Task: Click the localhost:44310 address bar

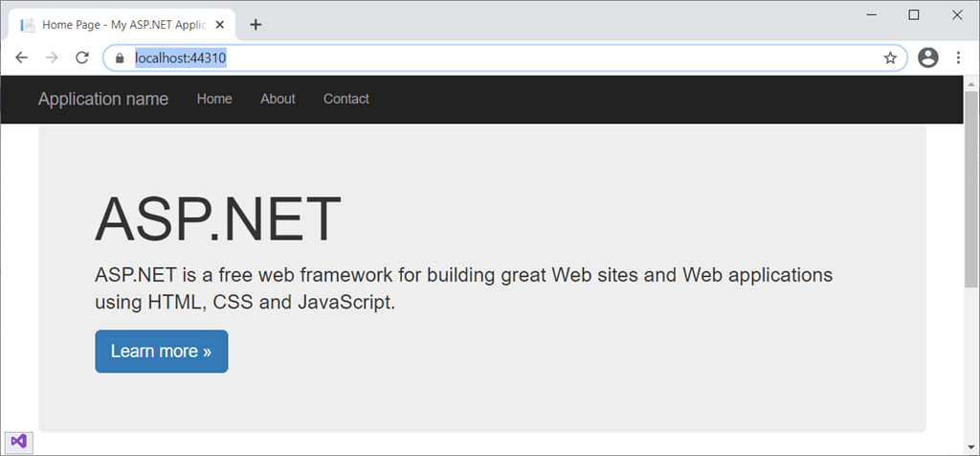Action: tap(479, 58)
